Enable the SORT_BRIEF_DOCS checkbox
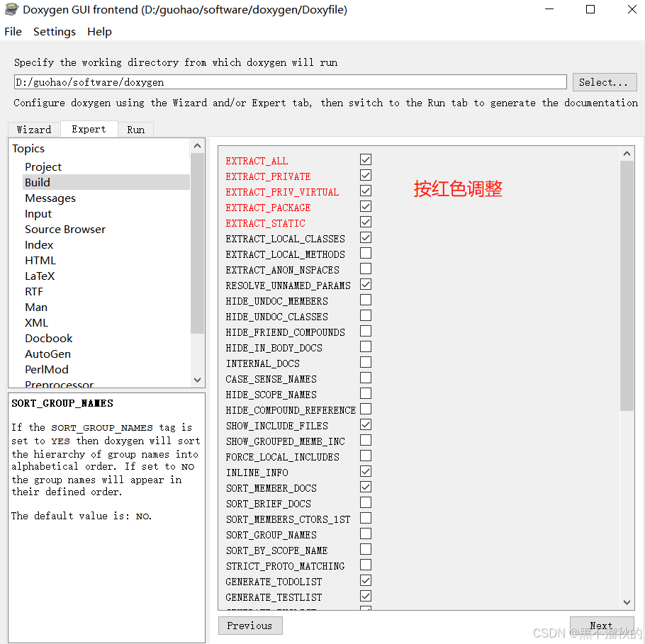Image resolution: width=645 pixels, height=644 pixels. [x=366, y=502]
